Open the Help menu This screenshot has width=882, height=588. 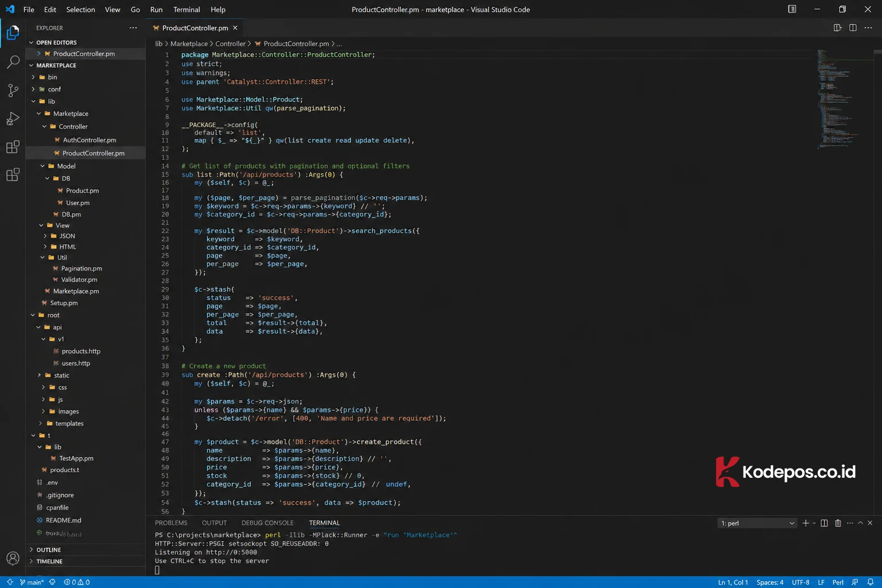(218, 9)
